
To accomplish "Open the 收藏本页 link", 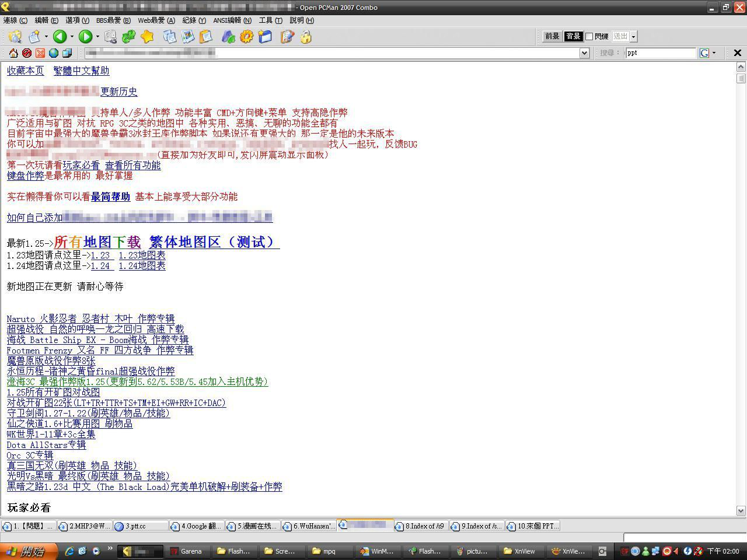I will 25,71.
